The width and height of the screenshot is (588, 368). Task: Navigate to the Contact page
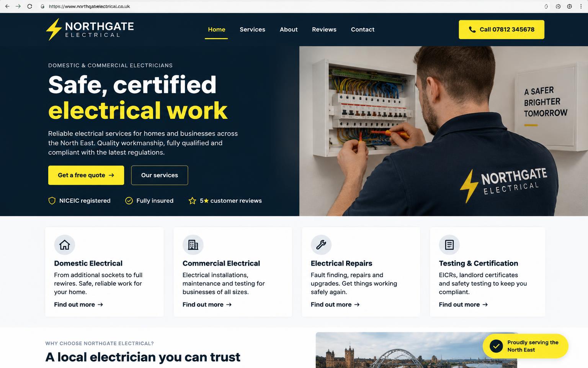(x=363, y=30)
